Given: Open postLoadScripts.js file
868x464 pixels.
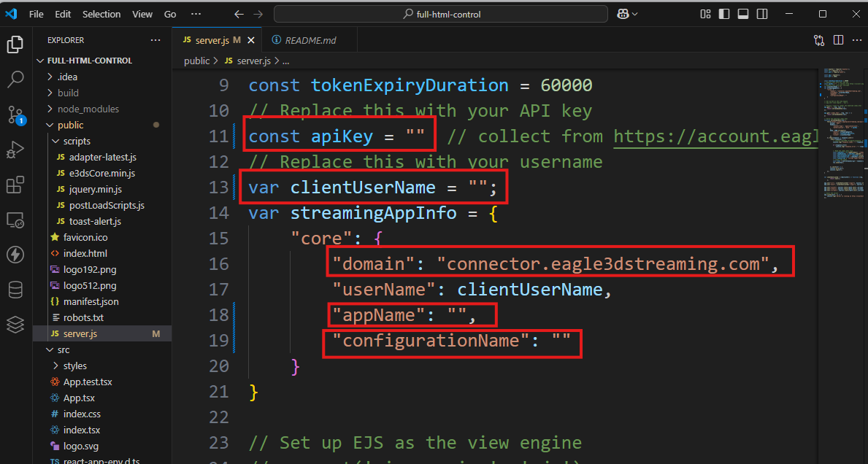Looking at the screenshot, I should coord(102,205).
